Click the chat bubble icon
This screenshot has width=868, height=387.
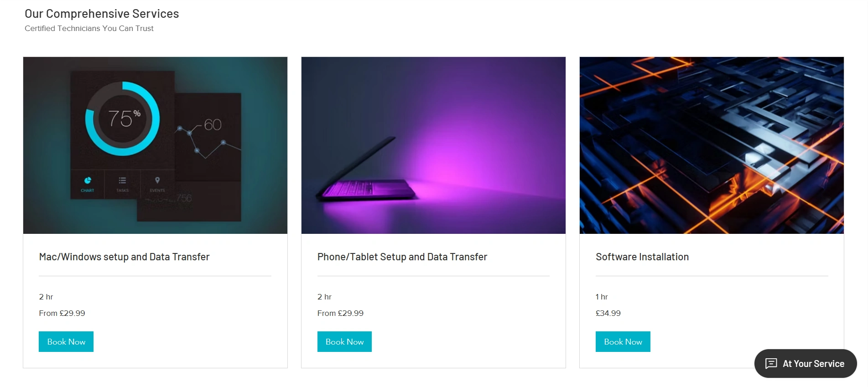pos(771,363)
